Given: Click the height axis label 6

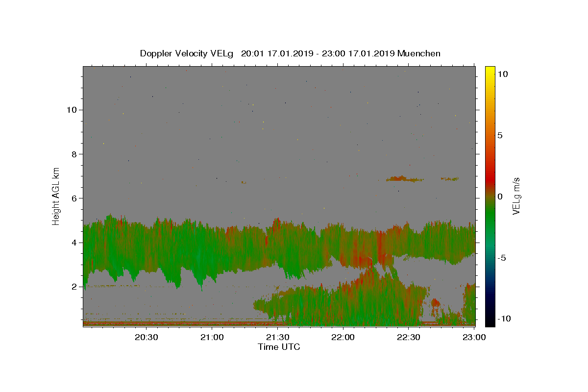Looking at the screenshot, I should (74, 198).
